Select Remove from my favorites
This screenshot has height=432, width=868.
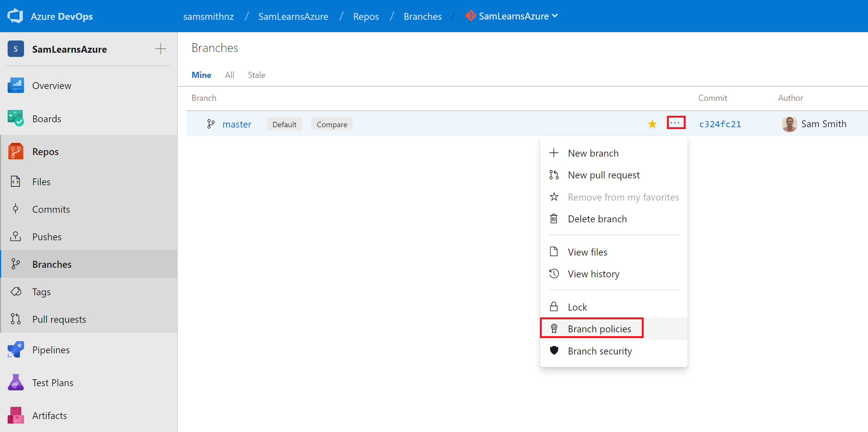623,197
